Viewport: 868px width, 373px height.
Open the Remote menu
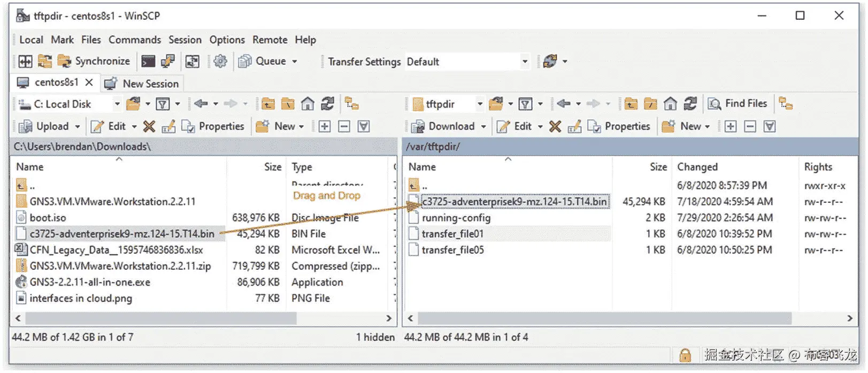point(270,40)
